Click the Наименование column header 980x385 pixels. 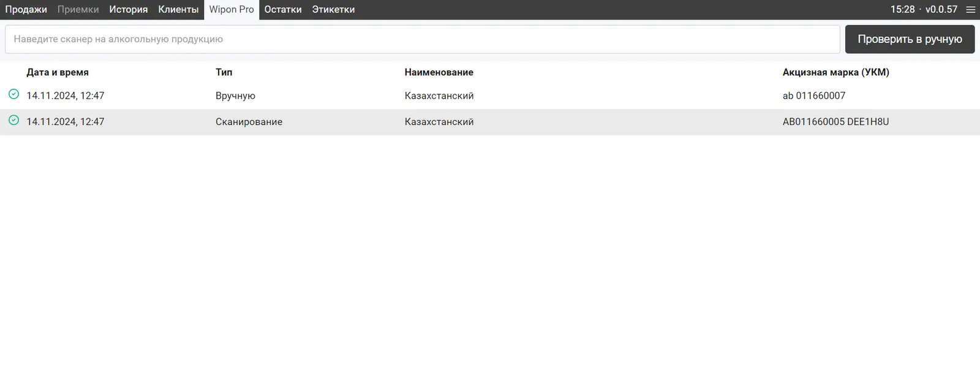click(439, 72)
